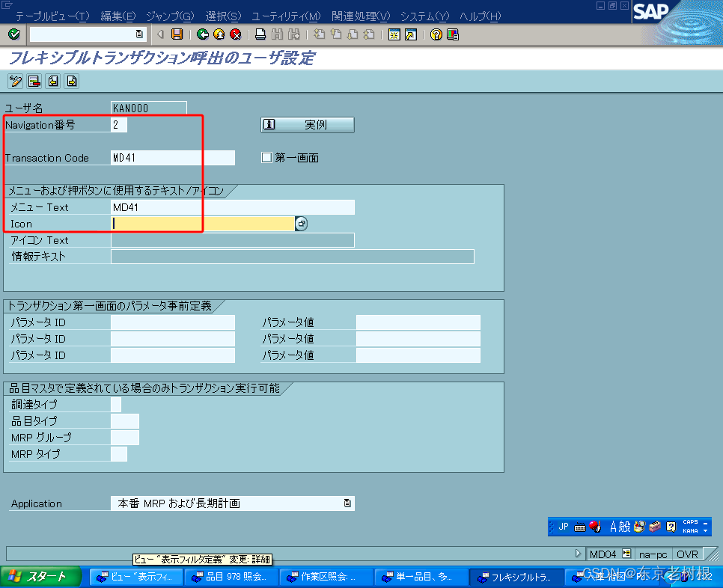Image resolution: width=723 pixels, height=588 pixels.
Task: Expand the MD04 status bar list
Action: pyautogui.click(x=626, y=554)
